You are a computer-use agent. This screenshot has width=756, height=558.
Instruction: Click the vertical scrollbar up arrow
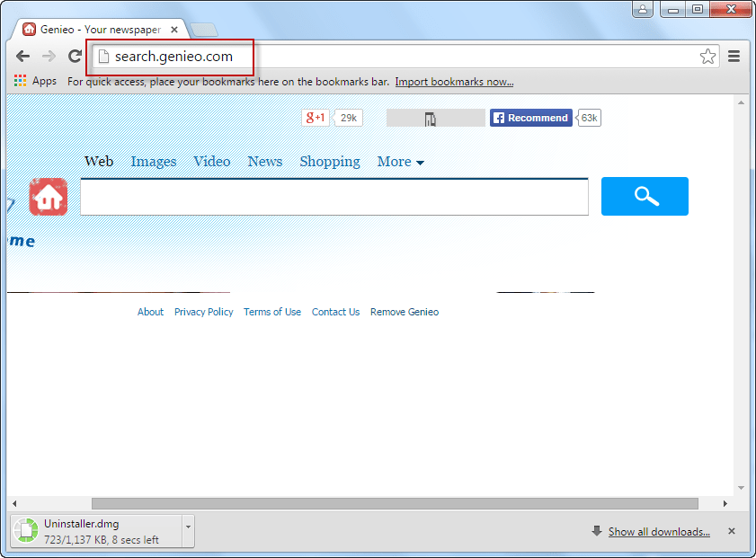[x=741, y=102]
